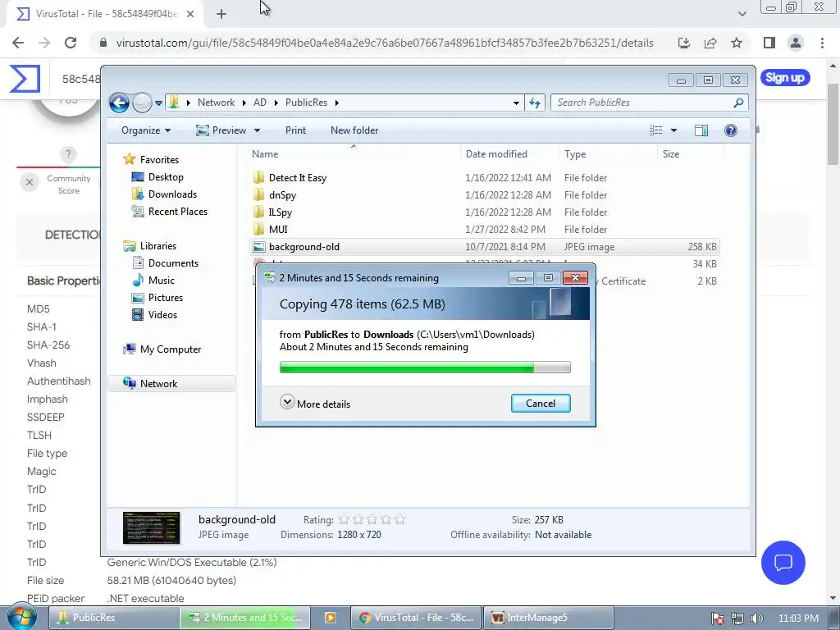
Task: Sort by the Name column header
Action: [265, 153]
